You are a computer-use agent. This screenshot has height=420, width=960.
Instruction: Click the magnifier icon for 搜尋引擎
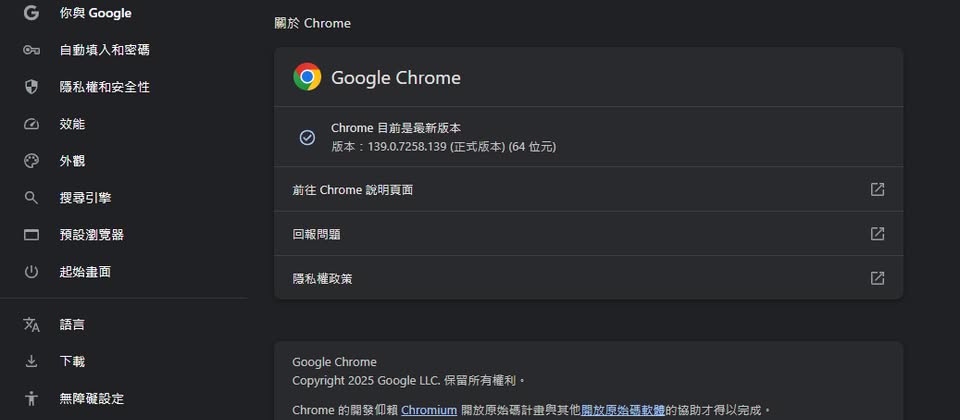pos(31,198)
